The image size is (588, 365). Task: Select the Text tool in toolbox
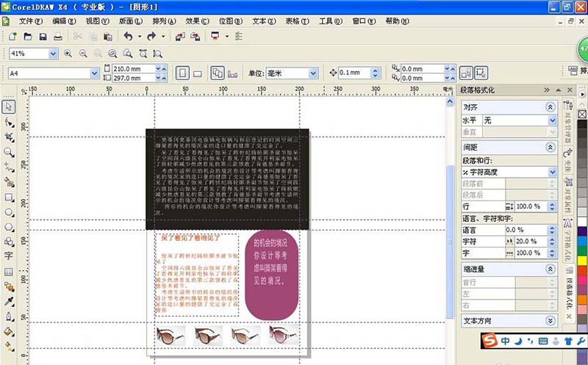(9, 256)
